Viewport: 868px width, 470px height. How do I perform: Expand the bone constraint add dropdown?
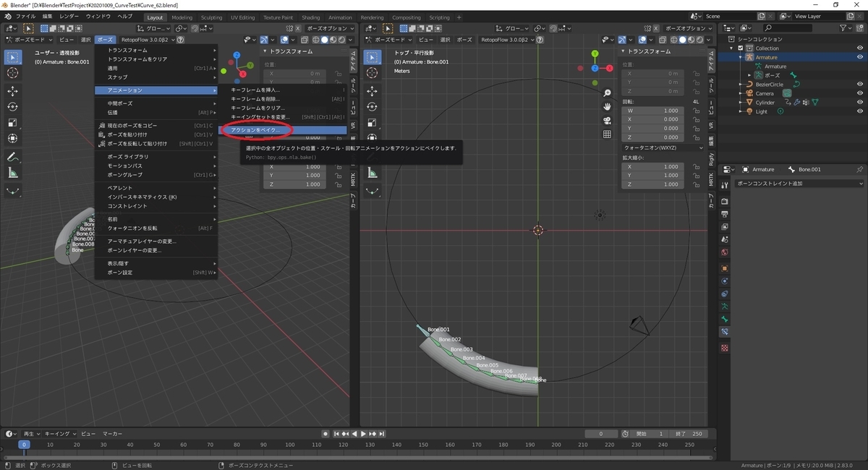click(794, 184)
